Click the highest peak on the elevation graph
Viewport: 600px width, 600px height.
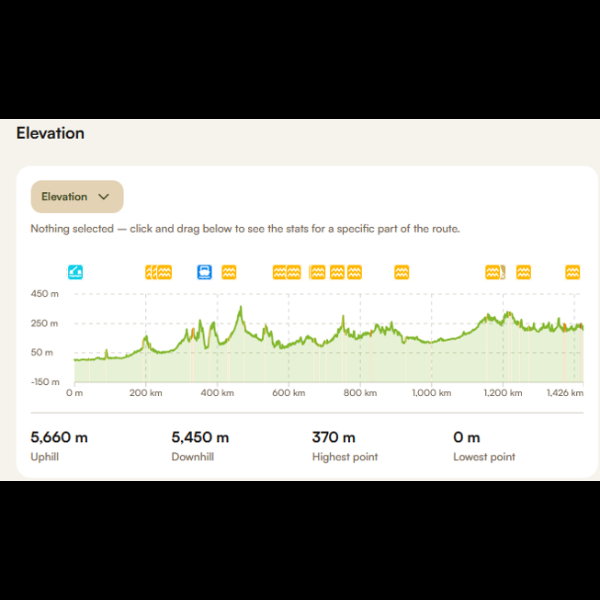(x=241, y=307)
